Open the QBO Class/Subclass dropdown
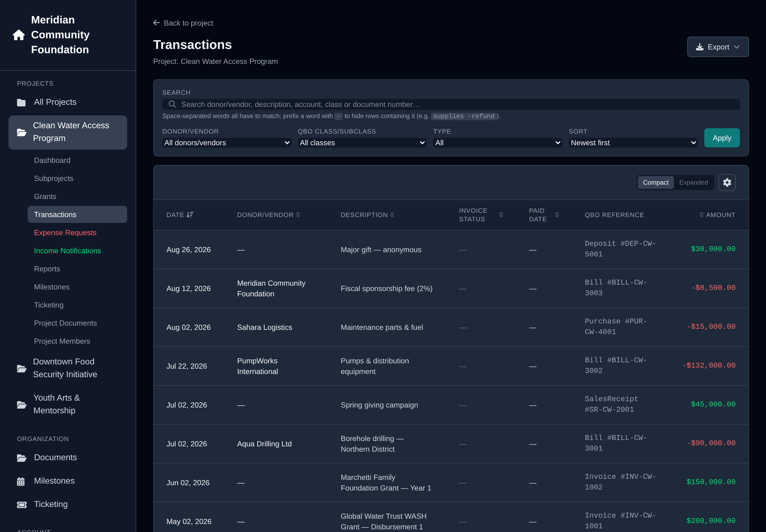Image resolution: width=766 pixels, height=532 pixels. [x=362, y=143]
